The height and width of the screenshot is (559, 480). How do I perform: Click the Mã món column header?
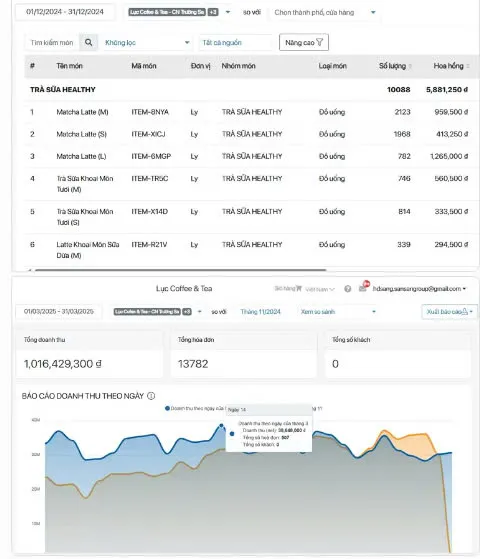[144, 66]
